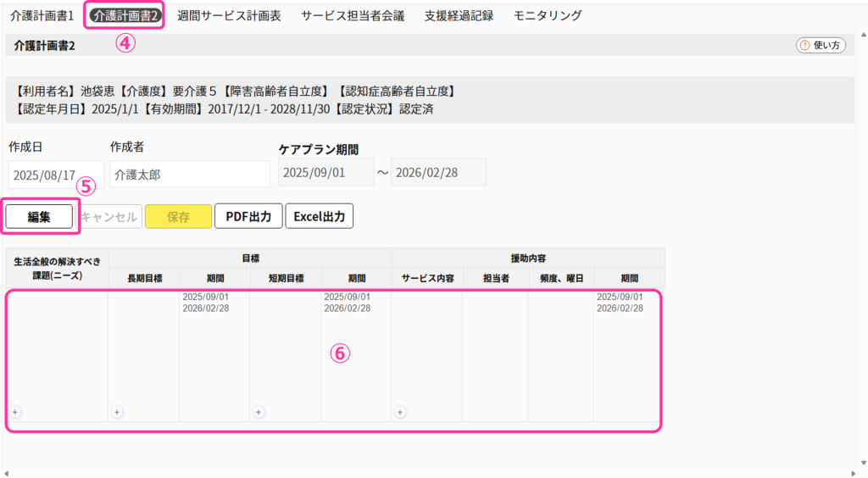Click the yellow 保存 button

[x=178, y=216]
